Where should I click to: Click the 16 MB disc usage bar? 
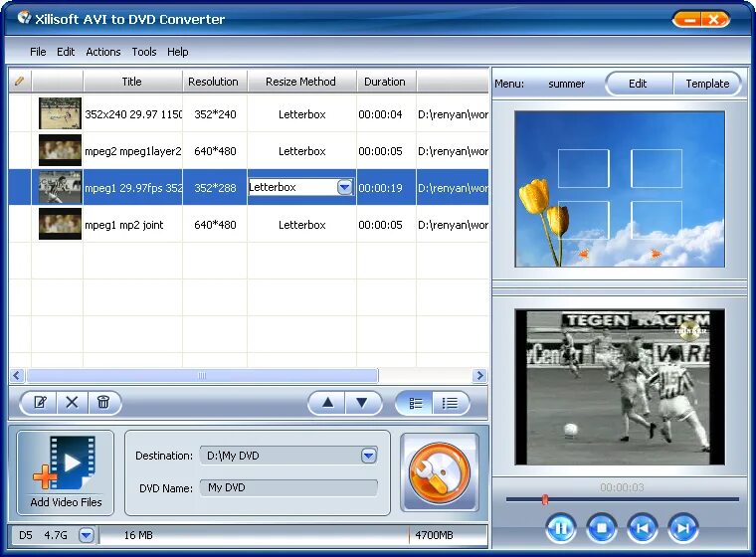point(293,535)
